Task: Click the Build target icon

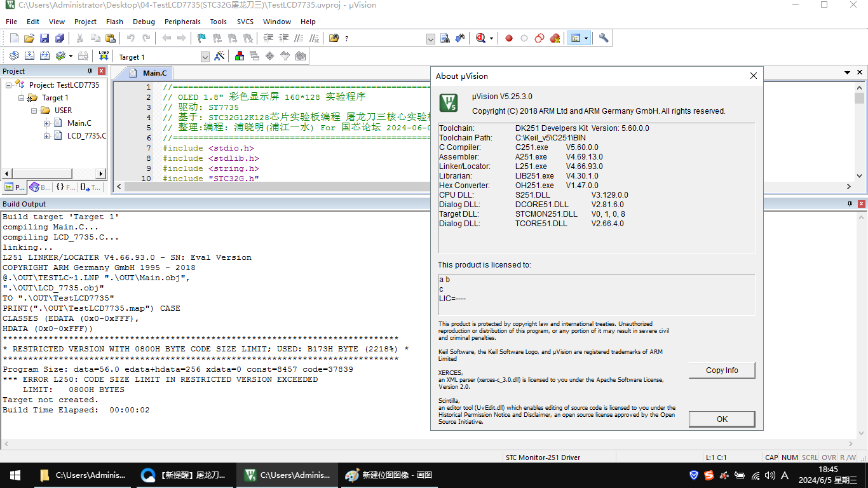Action: 29,56
